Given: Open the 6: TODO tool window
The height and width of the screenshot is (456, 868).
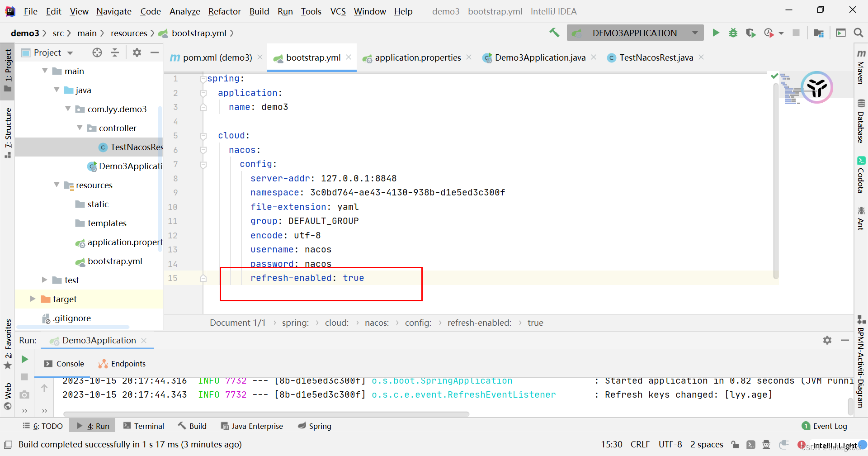Looking at the screenshot, I should (x=43, y=426).
